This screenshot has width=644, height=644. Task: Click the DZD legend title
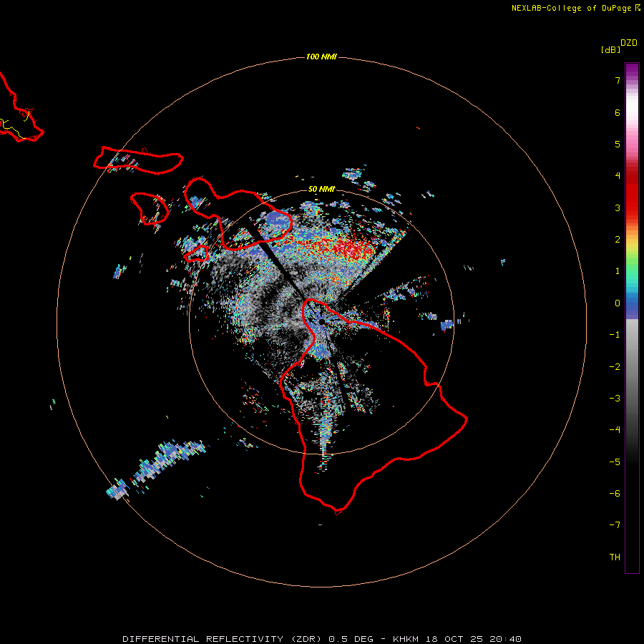pos(629,43)
